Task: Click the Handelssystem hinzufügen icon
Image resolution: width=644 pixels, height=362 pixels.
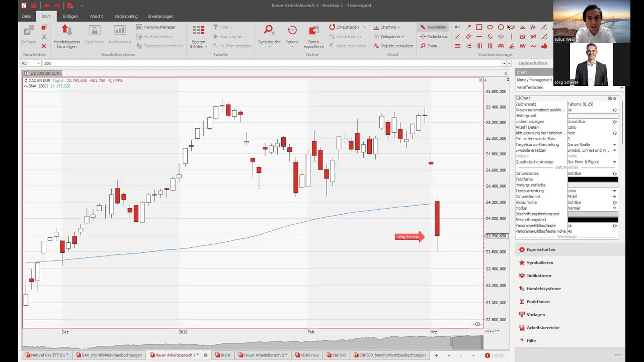Action: pos(66,31)
